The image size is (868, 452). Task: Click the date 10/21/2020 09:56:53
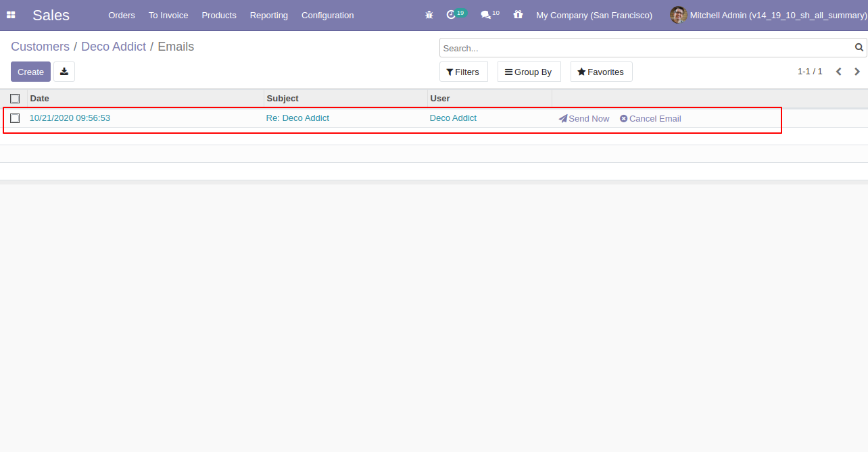pos(70,118)
